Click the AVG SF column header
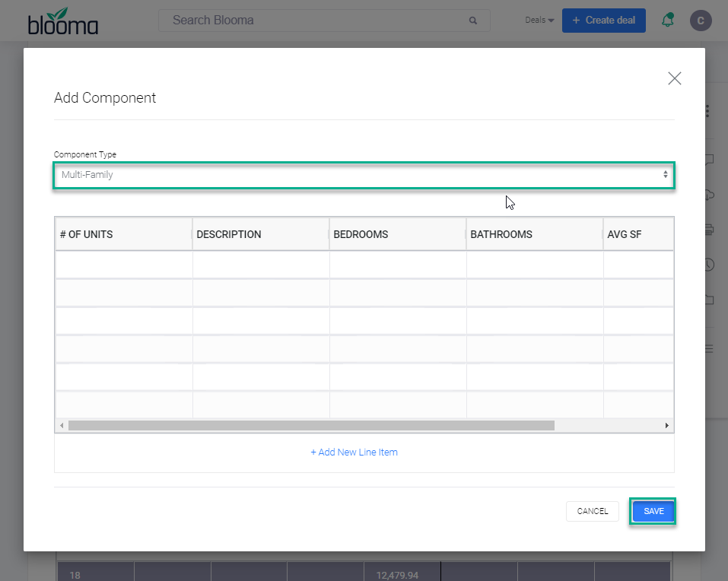Viewport: 728px width, 581px height. (638, 234)
